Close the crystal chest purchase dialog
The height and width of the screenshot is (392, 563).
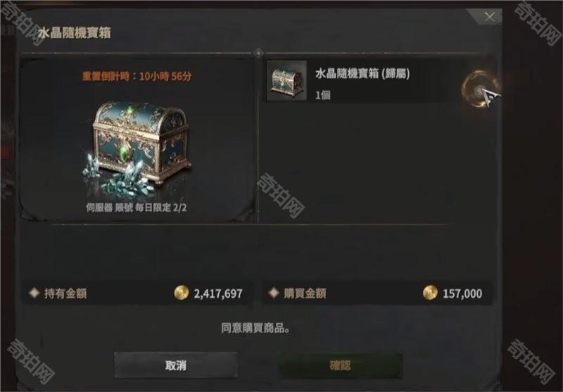tap(489, 16)
